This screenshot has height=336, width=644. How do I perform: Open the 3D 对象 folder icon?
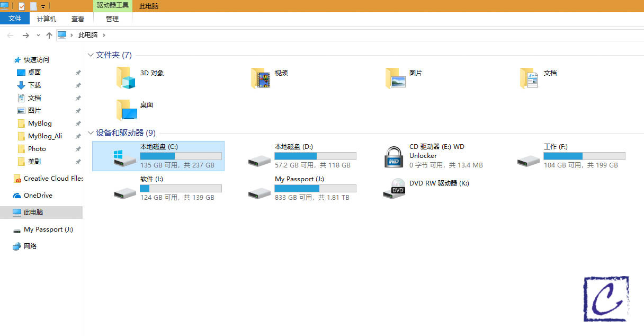tap(127, 78)
